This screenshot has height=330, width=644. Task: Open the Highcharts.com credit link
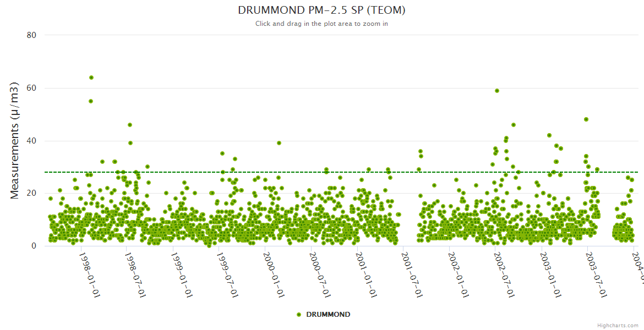coord(619,326)
